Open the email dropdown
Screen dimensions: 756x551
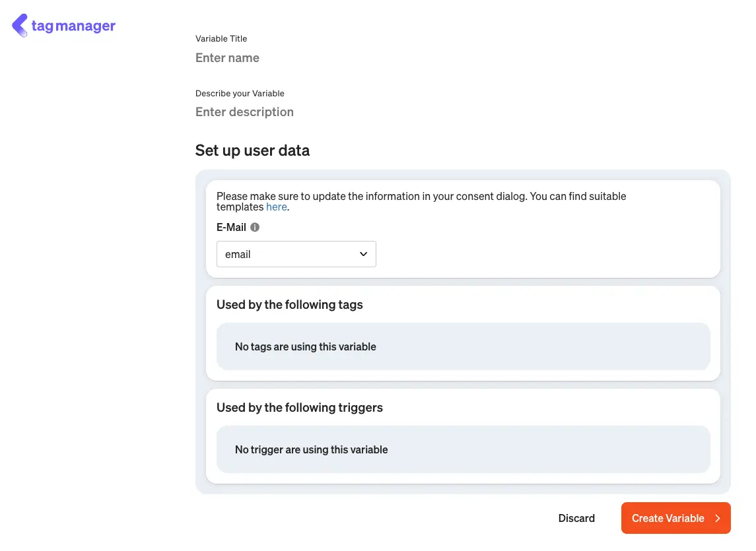click(x=296, y=254)
